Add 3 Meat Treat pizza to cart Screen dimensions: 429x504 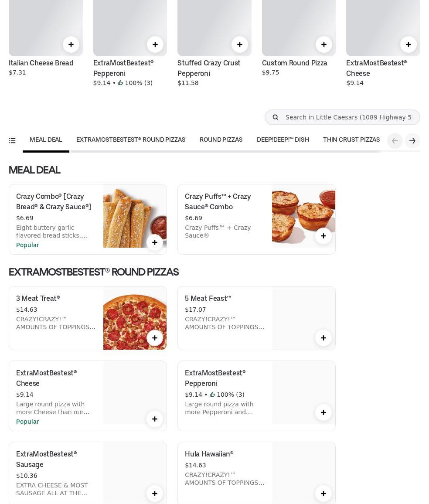(155, 338)
